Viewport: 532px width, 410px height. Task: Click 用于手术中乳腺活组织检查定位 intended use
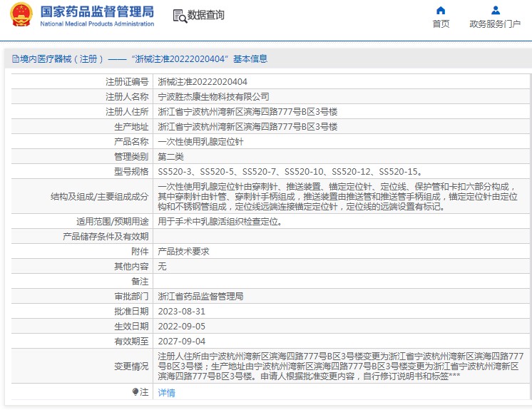click(220, 222)
